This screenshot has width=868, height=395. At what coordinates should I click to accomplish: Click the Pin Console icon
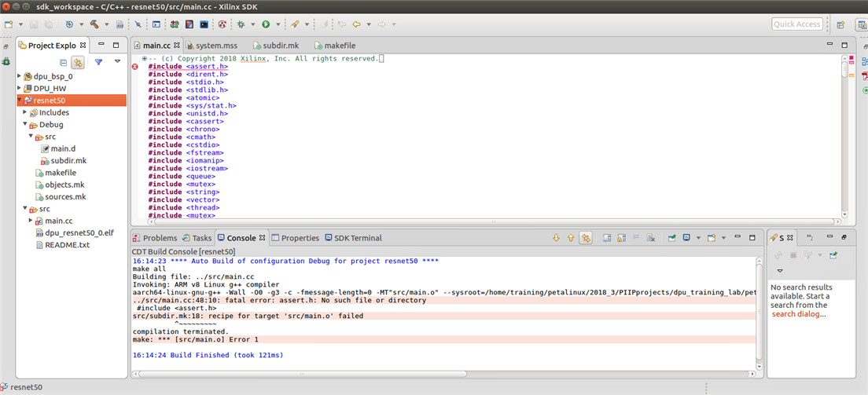tap(671, 238)
